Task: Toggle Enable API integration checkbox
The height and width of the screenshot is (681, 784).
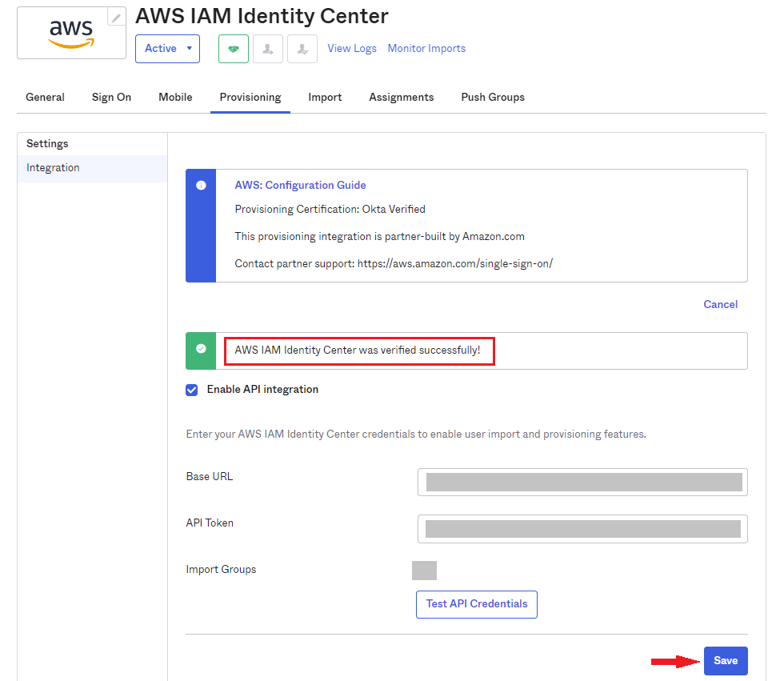Action: (x=192, y=390)
